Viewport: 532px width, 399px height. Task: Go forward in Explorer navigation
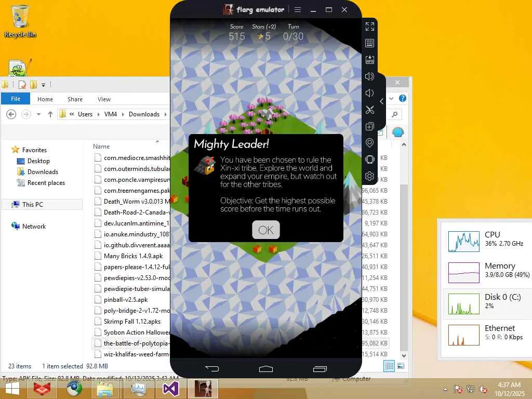tap(26, 114)
